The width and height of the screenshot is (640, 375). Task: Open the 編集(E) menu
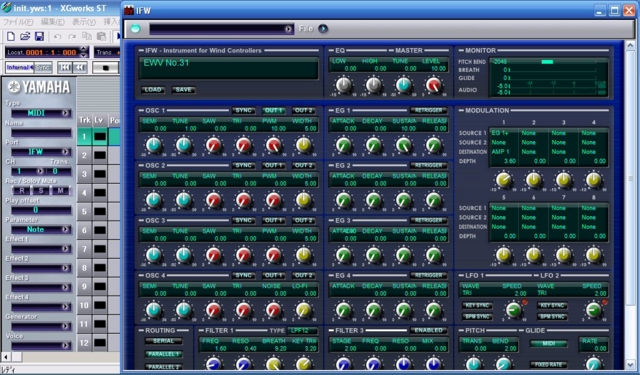[53, 22]
